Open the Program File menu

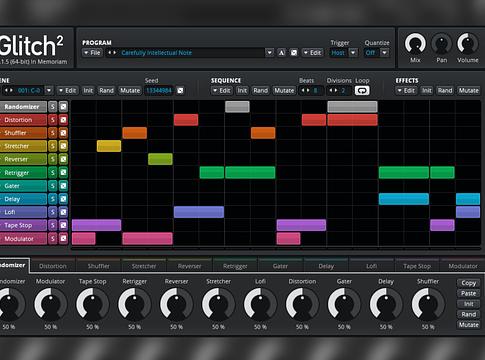point(92,53)
